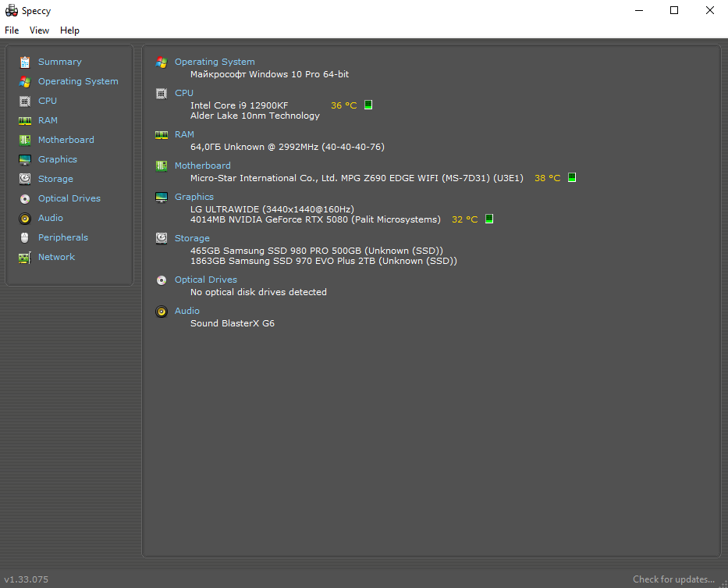Click LG ULTRAWIDE monitor text line
The height and width of the screenshot is (588, 728).
tap(272, 209)
